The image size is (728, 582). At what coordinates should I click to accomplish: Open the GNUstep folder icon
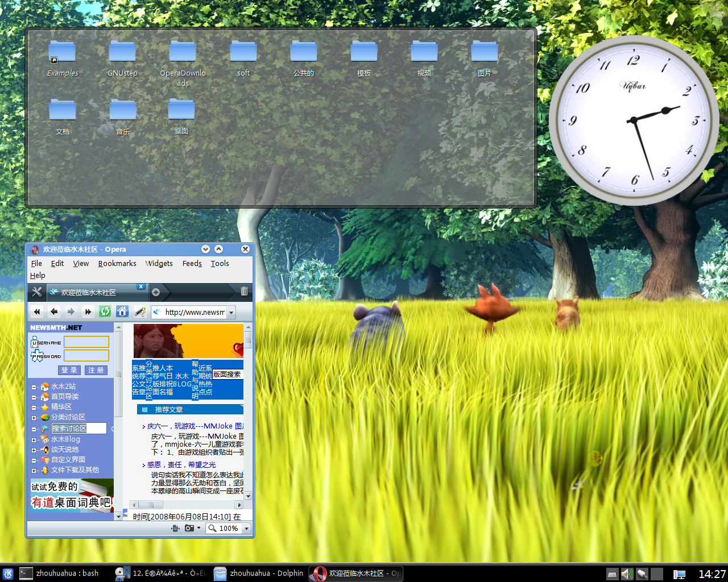coord(122,59)
